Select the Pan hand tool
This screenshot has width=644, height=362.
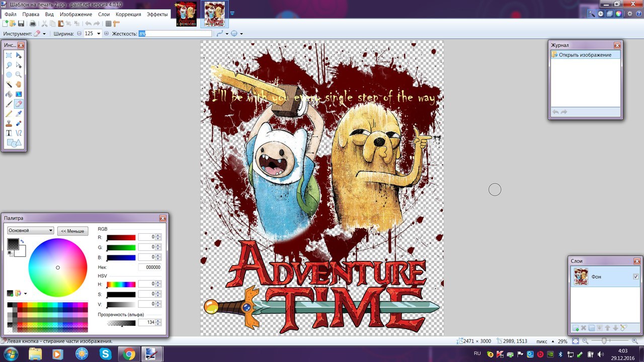tap(19, 84)
